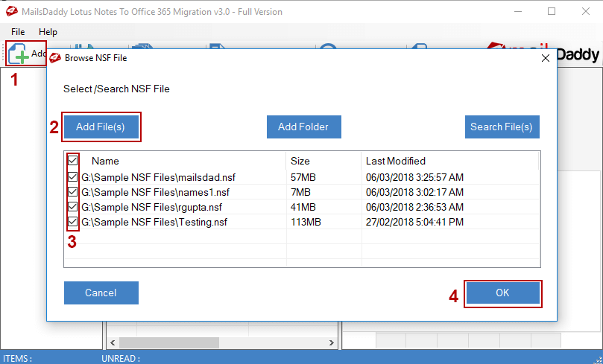Image resolution: width=603 pixels, height=364 pixels.
Task: Toggle the select-all checkbox beside Name header
Action: click(73, 161)
